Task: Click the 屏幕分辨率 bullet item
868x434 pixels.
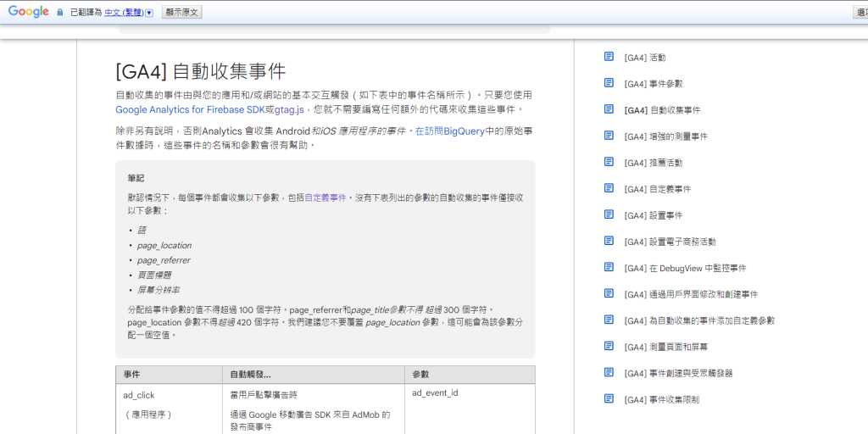Action: click(x=159, y=290)
